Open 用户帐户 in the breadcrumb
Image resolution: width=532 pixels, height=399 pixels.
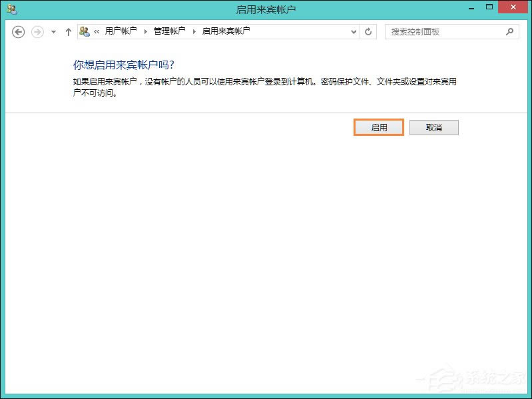coord(121,31)
